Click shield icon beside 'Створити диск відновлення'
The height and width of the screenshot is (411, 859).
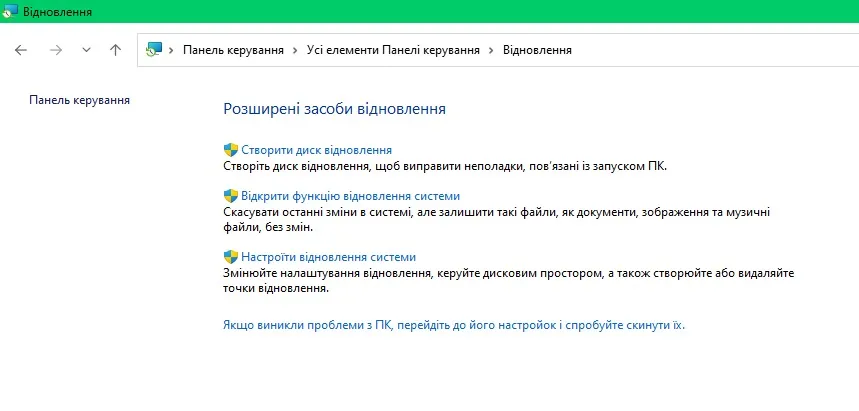coord(231,150)
